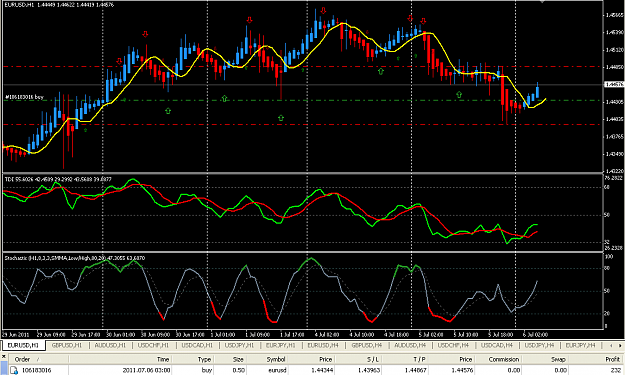
Task: Select order number 106183016 cell
Action: point(36,370)
